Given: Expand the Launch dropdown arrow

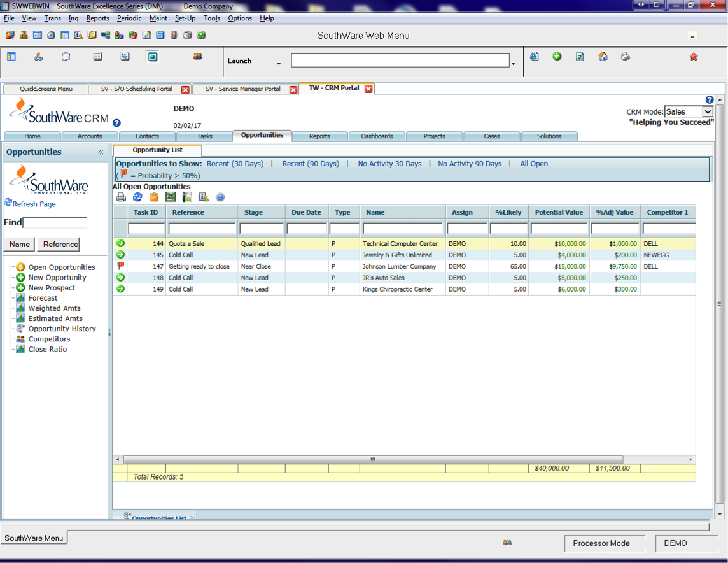Looking at the screenshot, I should point(279,64).
